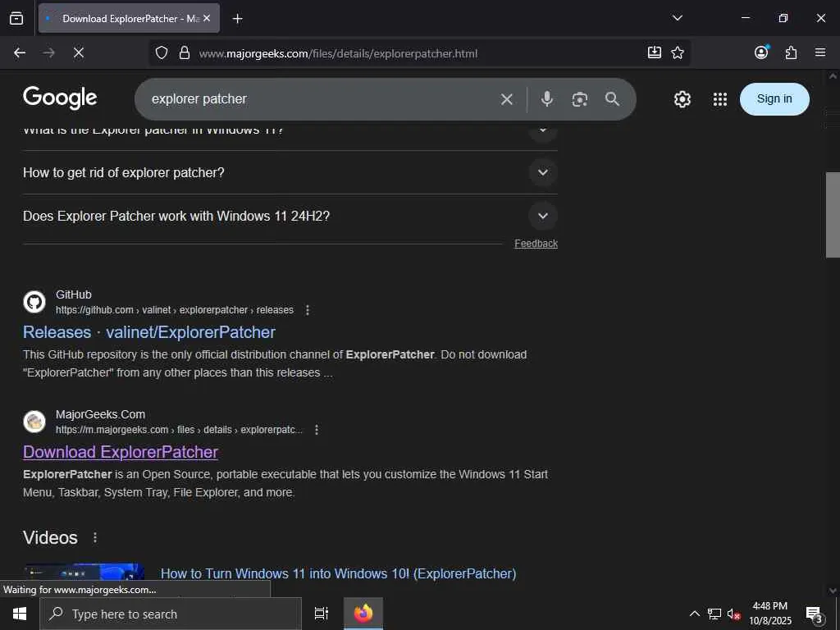This screenshot has width=840, height=630.
Task: Click the Feedback link
Action: pyautogui.click(x=536, y=244)
